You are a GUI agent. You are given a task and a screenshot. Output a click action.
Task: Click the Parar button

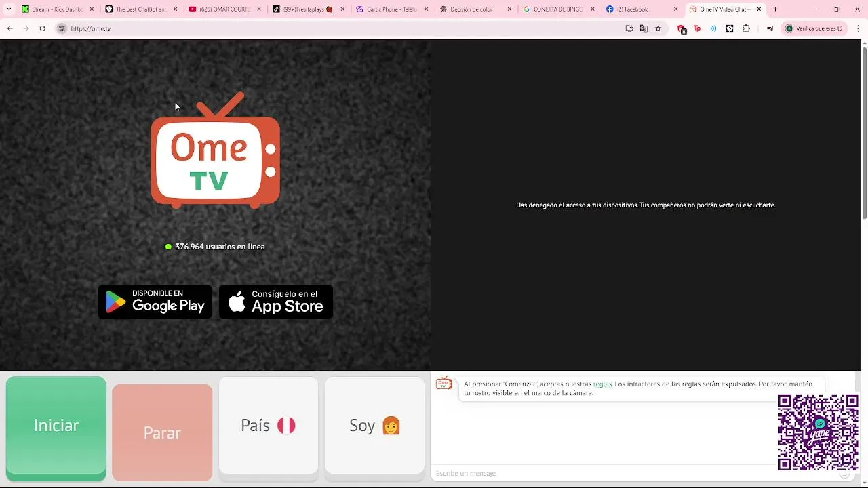[x=162, y=432]
